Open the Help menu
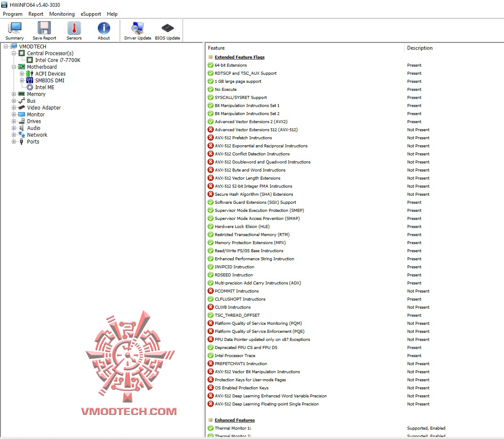This screenshot has width=504, height=439. (112, 14)
